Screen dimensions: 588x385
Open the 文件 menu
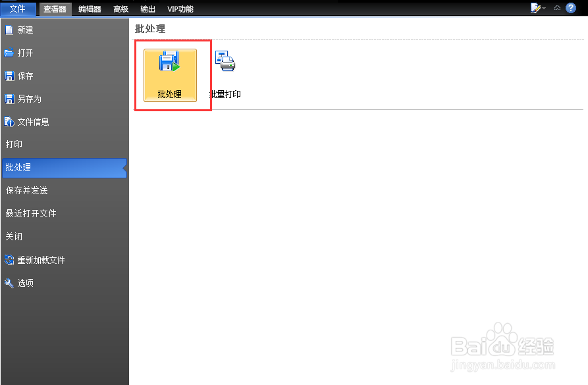(18, 9)
